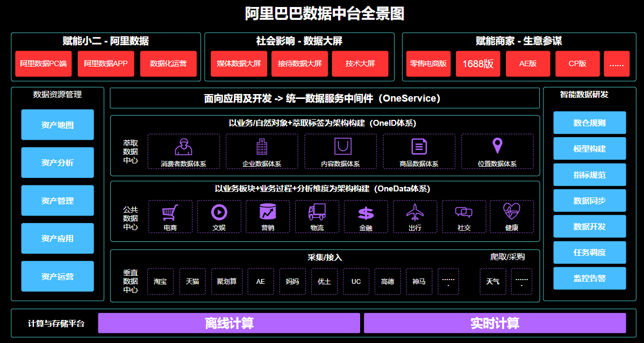Select the 指标规范 block
Image resolution: width=644 pixels, height=343 pixels.
coord(590,175)
